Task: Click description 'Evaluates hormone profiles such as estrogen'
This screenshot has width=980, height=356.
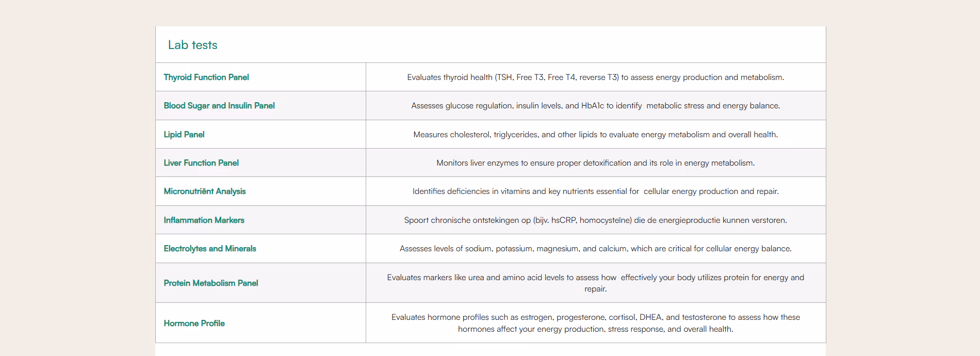Action: [x=596, y=323]
